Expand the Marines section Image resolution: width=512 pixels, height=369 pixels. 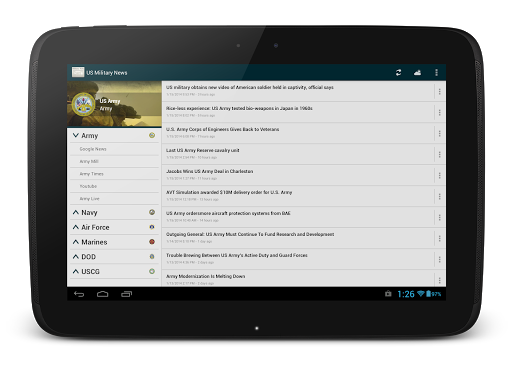pyautogui.click(x=114, y=242)
